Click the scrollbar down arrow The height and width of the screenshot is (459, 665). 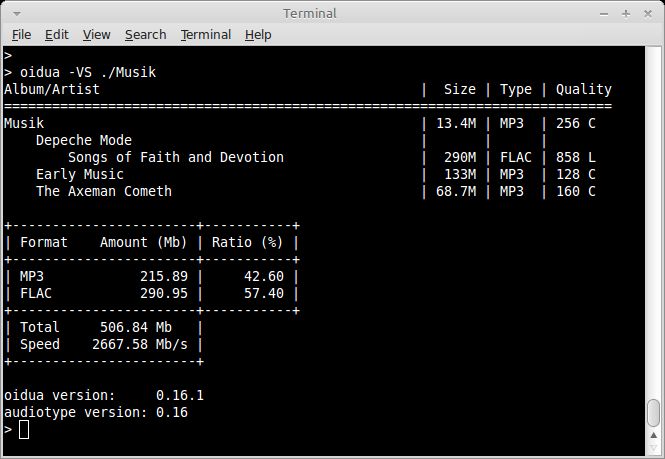[x=654, y=448]
